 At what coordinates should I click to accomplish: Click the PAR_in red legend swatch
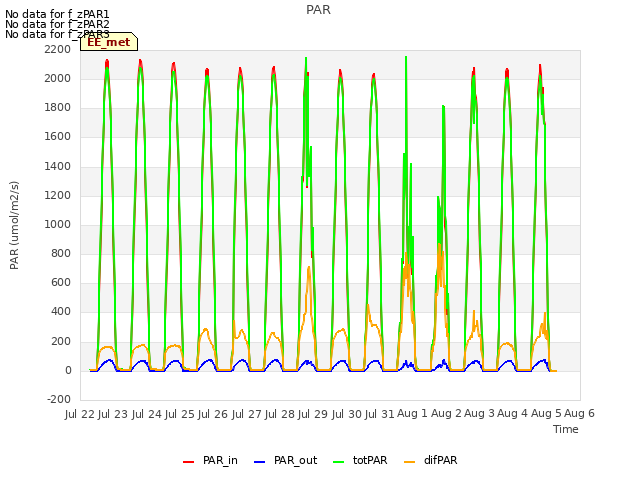188,462
